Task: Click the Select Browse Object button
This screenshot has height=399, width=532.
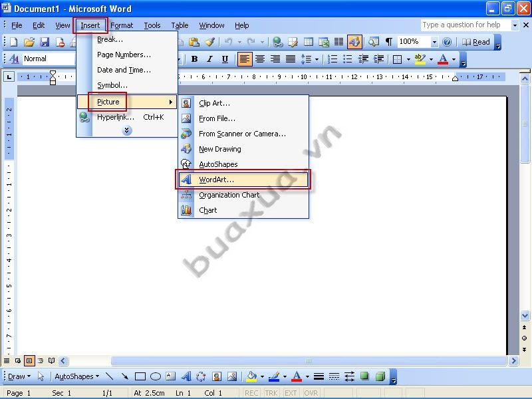Action: (525, 338)
